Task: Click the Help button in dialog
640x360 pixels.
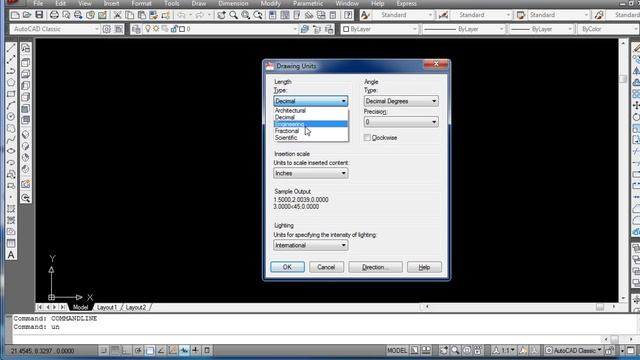Action: coord(424,267)
